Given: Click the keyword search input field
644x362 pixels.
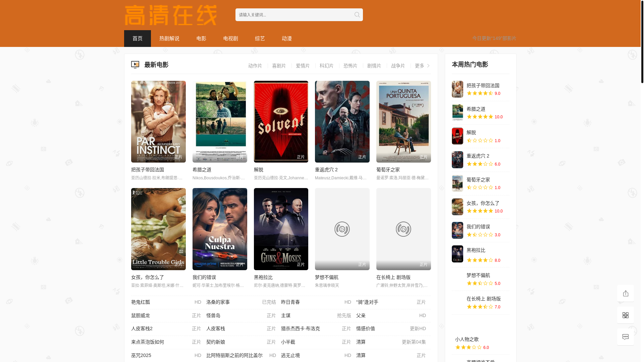Looking at the screenshot, I should [292, 15].
